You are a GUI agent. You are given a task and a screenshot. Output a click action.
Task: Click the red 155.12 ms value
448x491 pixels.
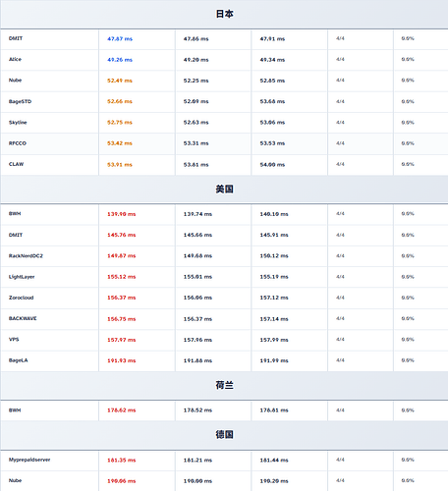click(122, 277)
